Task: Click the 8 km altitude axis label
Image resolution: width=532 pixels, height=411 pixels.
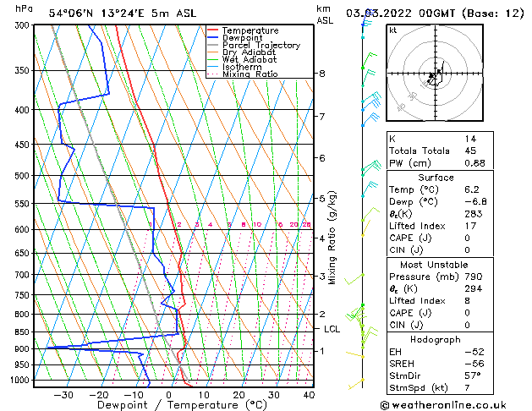Action: pyautogui.click(x=322, y=74)
